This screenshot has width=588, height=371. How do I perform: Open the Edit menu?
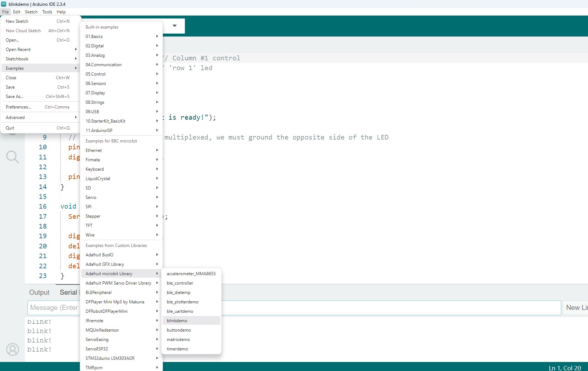17,12
